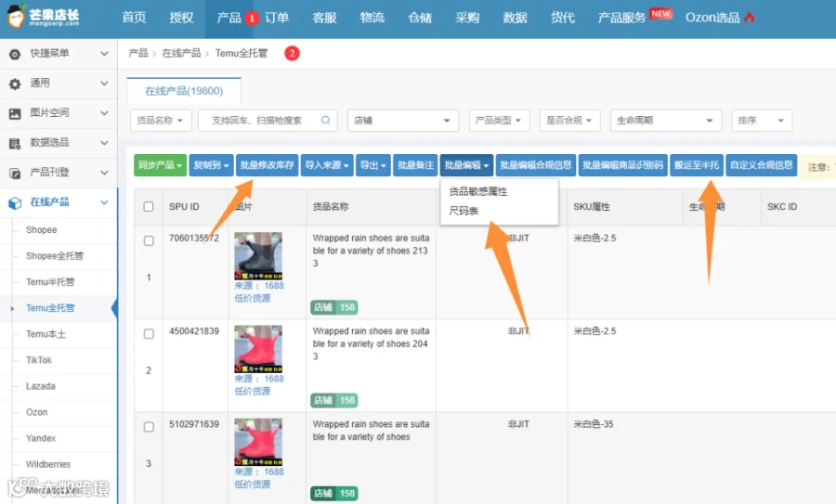This screenshot has width=836, height=504.
Task: Choose 货品敏感属性 from the dropdown menu
Action: coord(478,191)
